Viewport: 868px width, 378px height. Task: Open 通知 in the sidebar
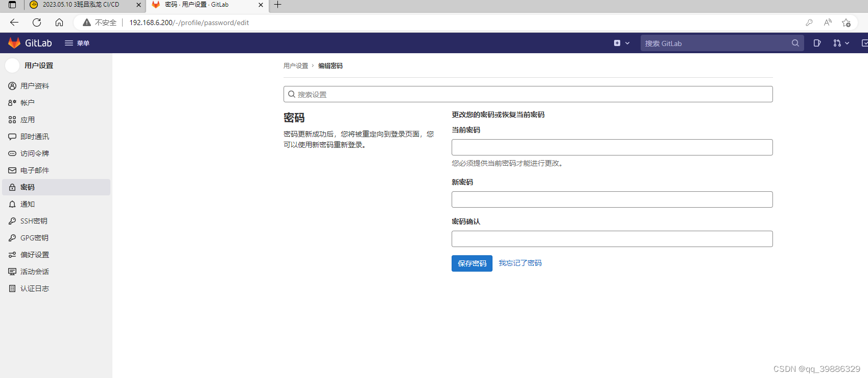pyautogui.click(x=56, y=204)
